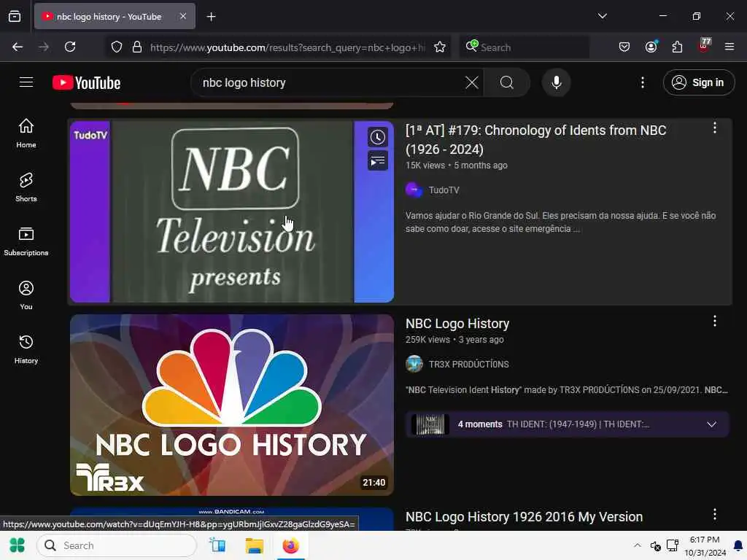The height and width of the screenshot is (560, 747).
Task: Open a new browser tab
Action: pos(211,17)
